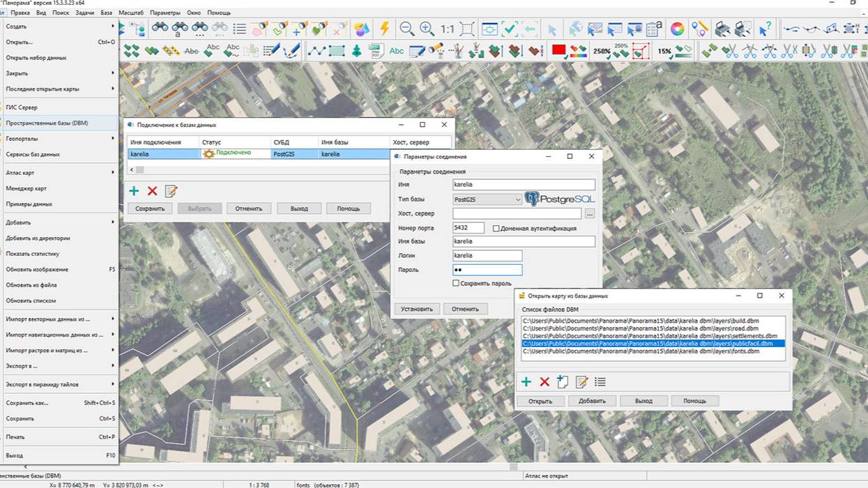The height and width of the screenshot is (488, 868).
Task: Click the list view icon in DBM file dialog
Action: coord(600,381)
